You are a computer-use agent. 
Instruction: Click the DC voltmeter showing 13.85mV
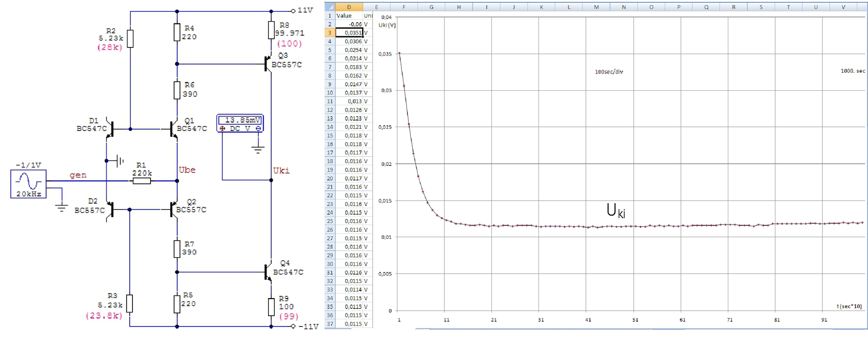tap(240, 123)
